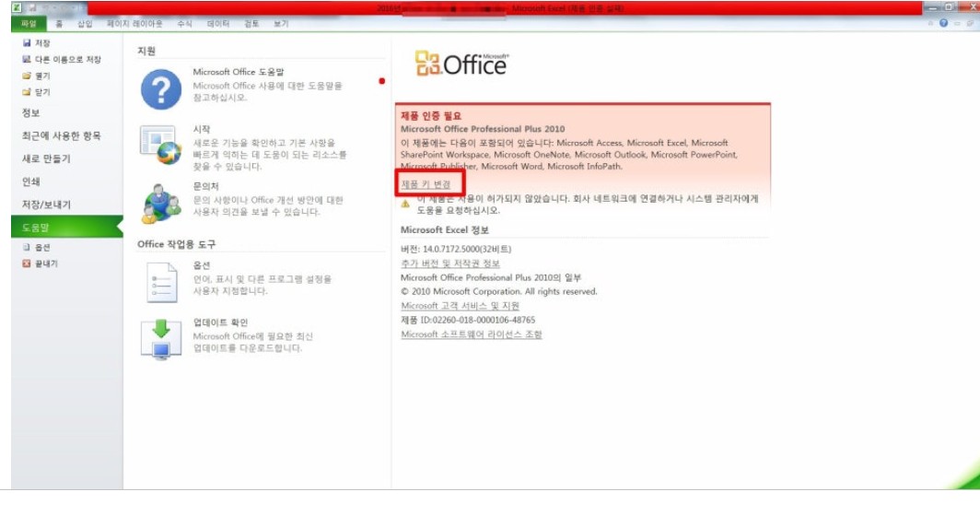
Task: Click 끝내기 (Exit) with red X icon
Action: [x=40, y=263]
